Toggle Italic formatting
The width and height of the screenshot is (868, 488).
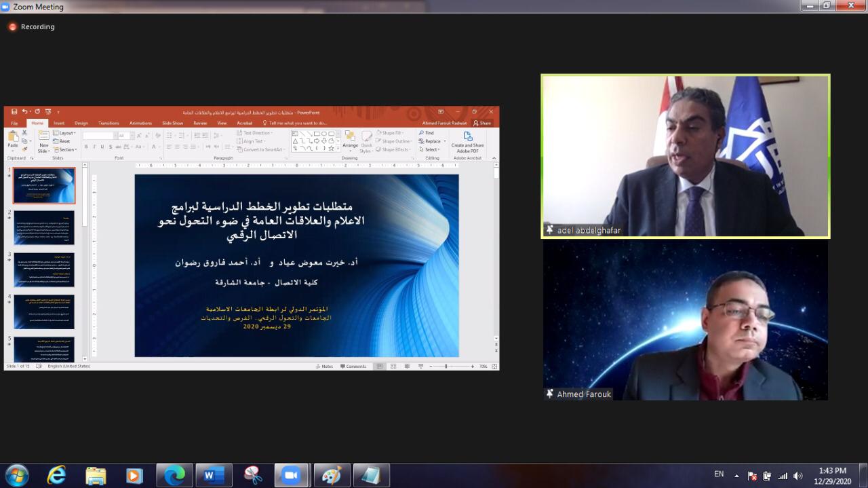click(94, 147)
